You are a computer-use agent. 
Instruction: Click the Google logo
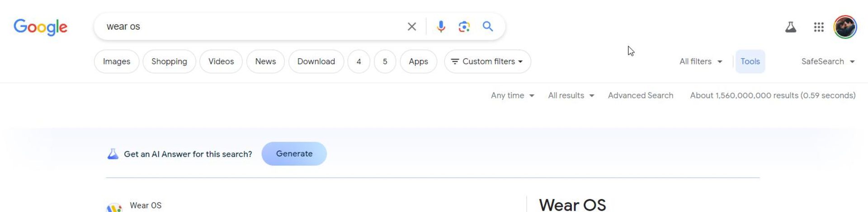tap(40, 27)
